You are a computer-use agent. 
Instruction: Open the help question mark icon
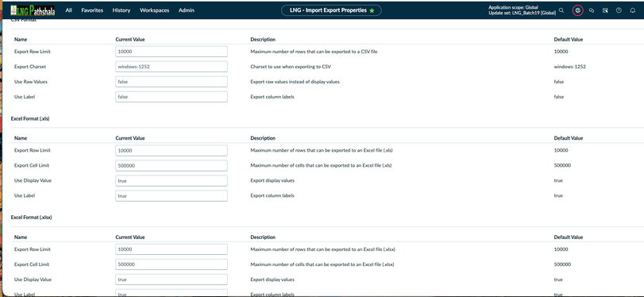(619, 10)
